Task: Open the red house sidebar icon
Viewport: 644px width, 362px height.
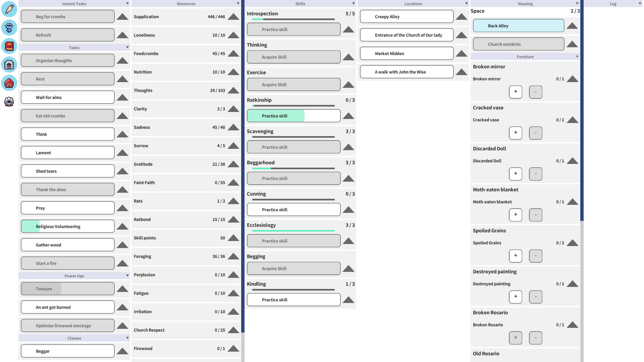Action: (x=9, y=83)
